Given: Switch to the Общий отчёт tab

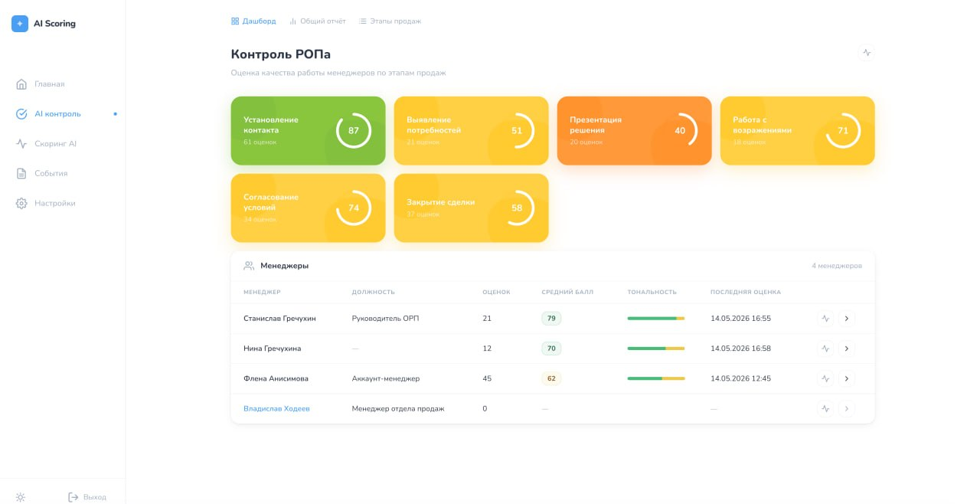Looking at the screenshot, I should pos(317,21).
